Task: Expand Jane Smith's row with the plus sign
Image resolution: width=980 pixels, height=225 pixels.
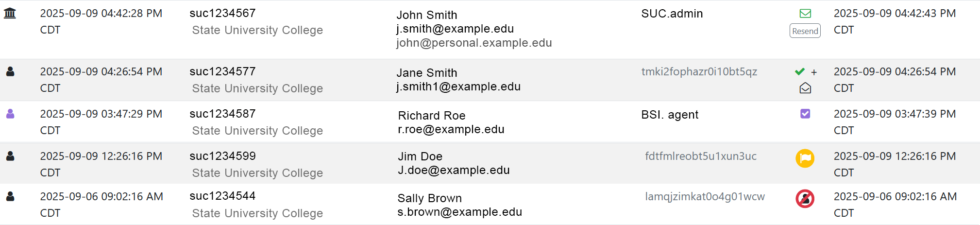Action: click(x=814, y=72)
